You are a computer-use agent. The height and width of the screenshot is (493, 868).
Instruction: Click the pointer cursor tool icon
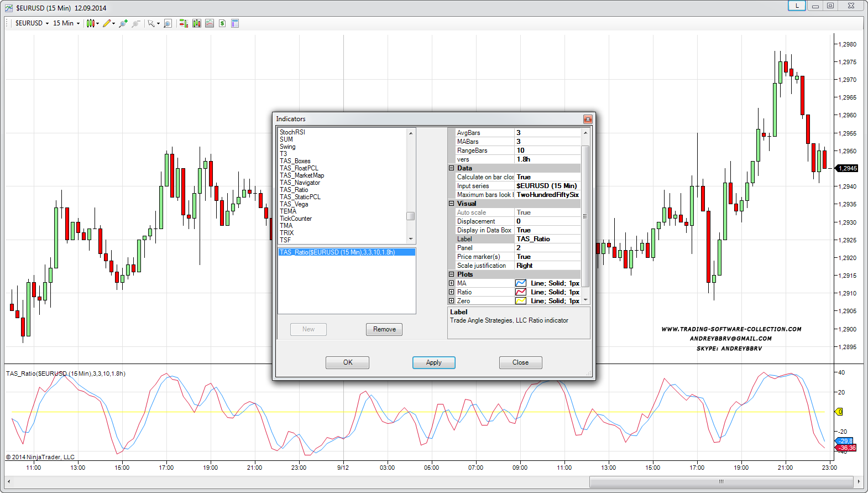pos(151,23)
